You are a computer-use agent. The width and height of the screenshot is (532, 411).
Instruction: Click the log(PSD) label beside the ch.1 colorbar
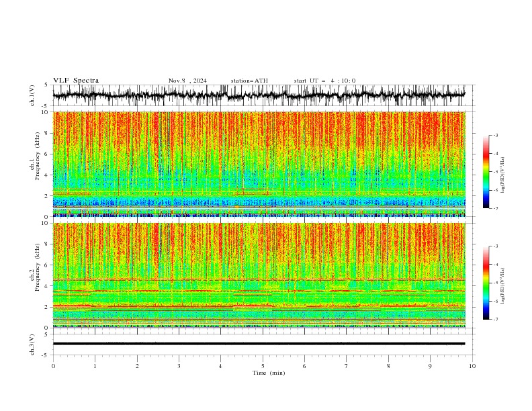coord(503,175)
